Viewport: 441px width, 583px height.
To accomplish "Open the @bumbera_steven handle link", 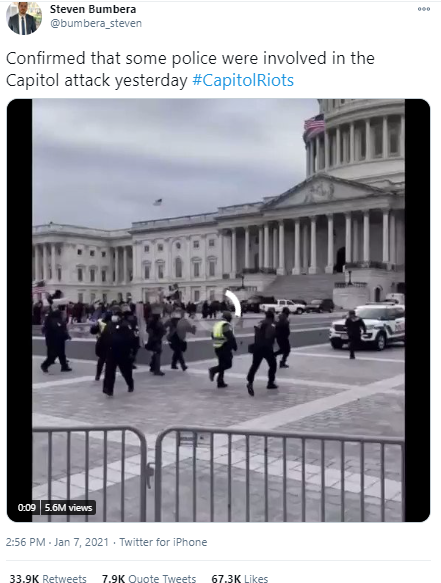I will (x=96, y=23).
